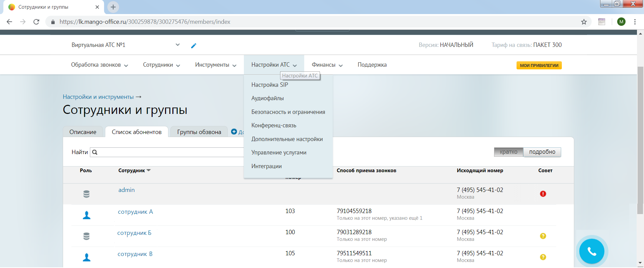Open a new browser tab
The width and height of the screenshot is (644, 268).
tap(113, 7)
